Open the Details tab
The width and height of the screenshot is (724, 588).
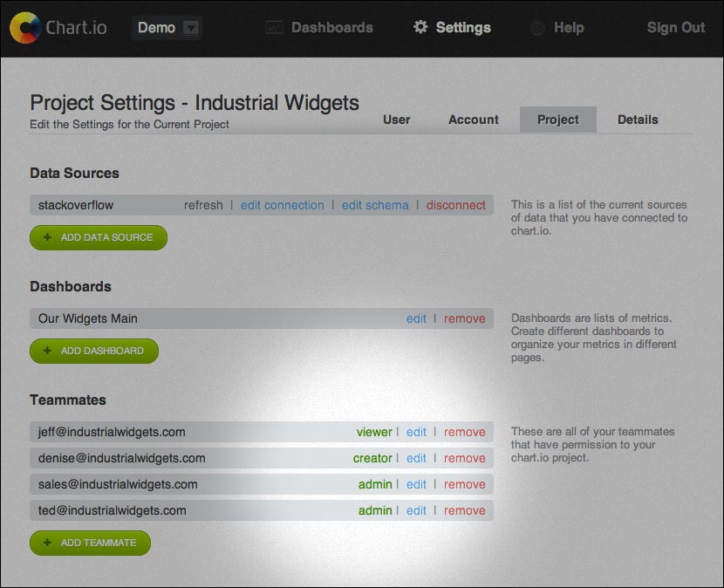[x=638, y=120]
